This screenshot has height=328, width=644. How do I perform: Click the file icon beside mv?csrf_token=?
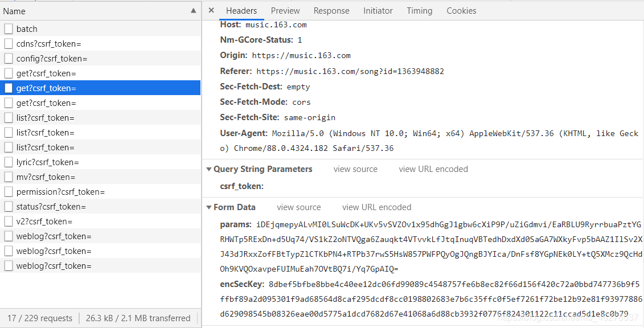tap(8, 177)
